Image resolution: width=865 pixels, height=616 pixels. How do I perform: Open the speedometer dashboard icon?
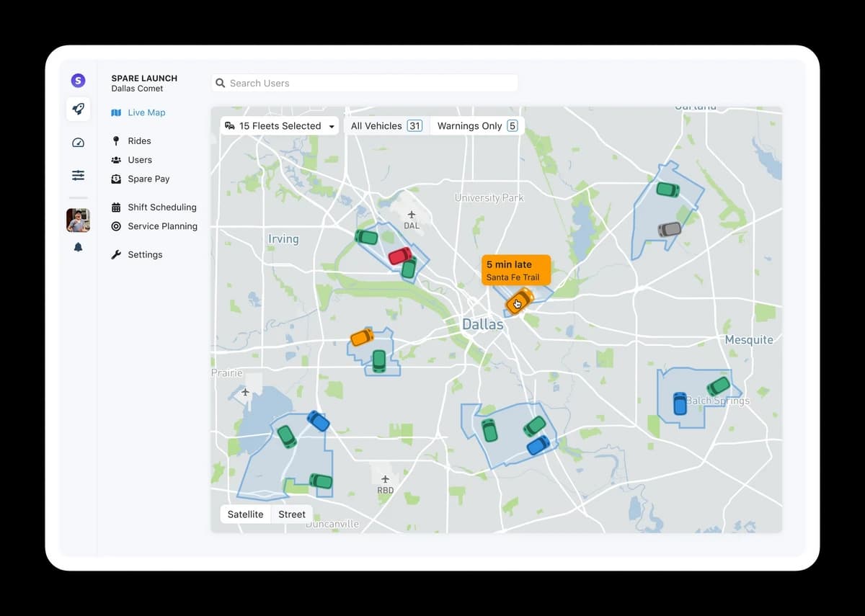tap(78, 143)
